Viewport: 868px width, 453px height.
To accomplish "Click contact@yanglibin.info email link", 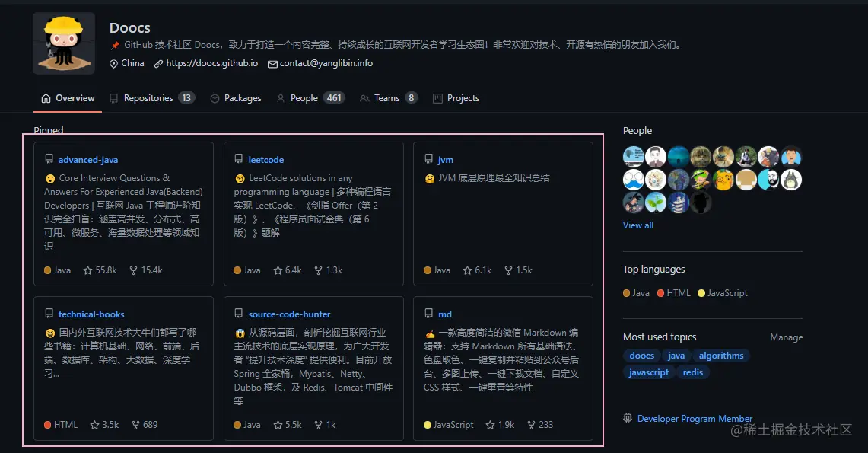I will (x=326, y=63).
